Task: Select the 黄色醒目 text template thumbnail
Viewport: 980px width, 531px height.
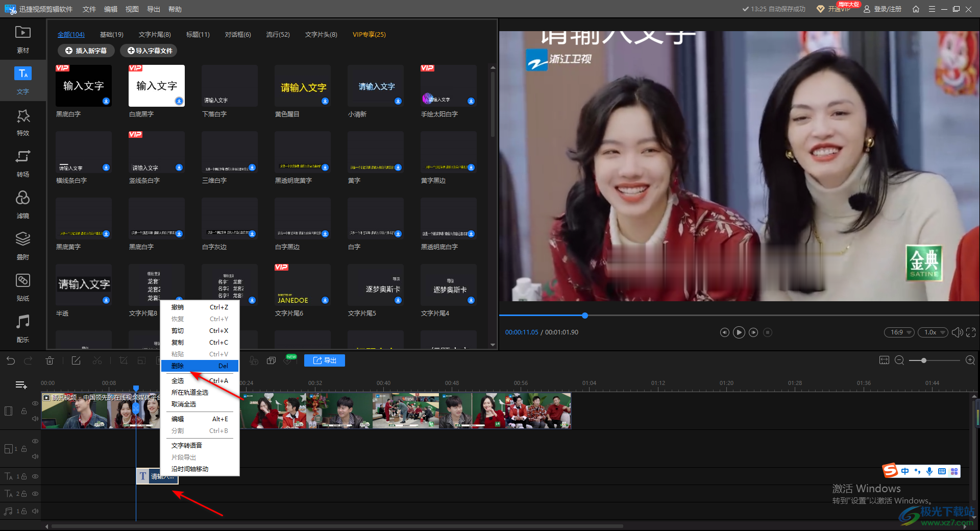Action: (303, 86)
